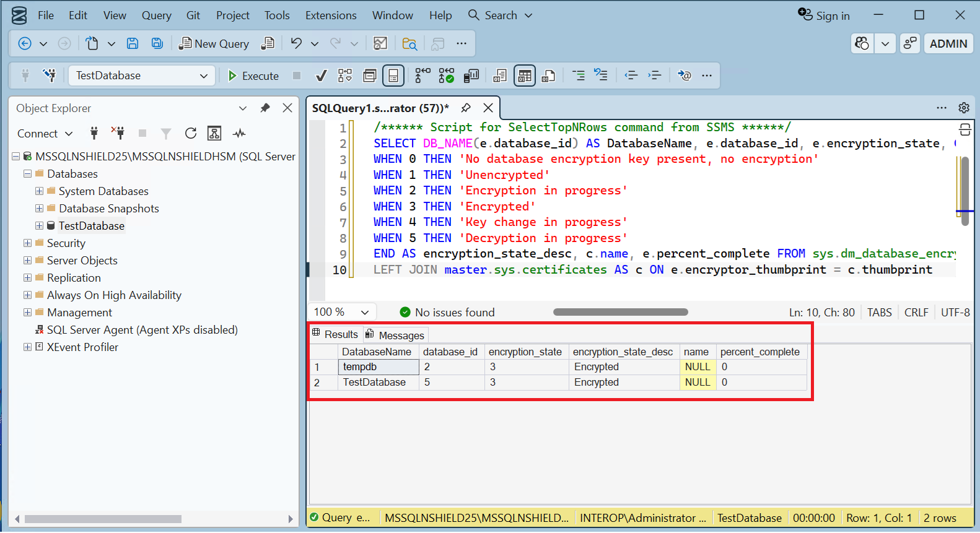980x533 pixels.
Task: Toggle Include Actual Execution Plan
Action: pyautogui.click(x=422, y=76)
